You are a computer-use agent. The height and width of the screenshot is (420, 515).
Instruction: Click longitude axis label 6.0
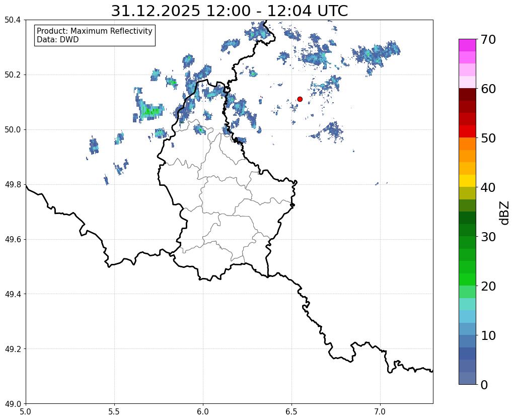[203, 411]
